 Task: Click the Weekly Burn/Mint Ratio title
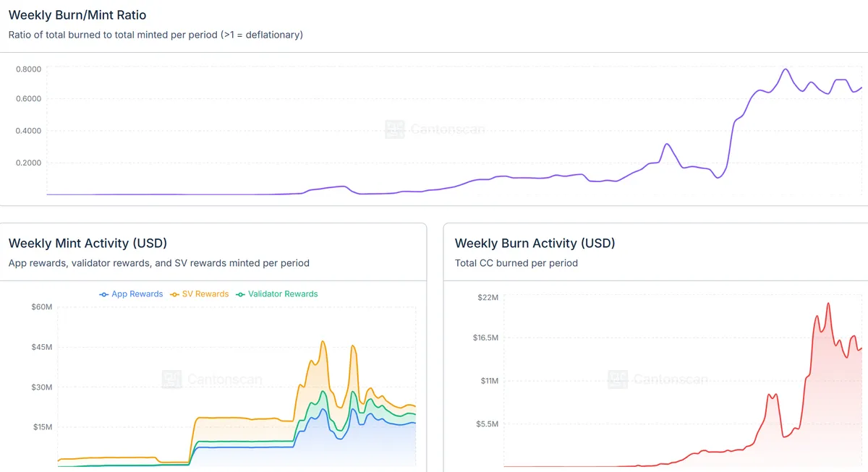[x=77, y=14]
